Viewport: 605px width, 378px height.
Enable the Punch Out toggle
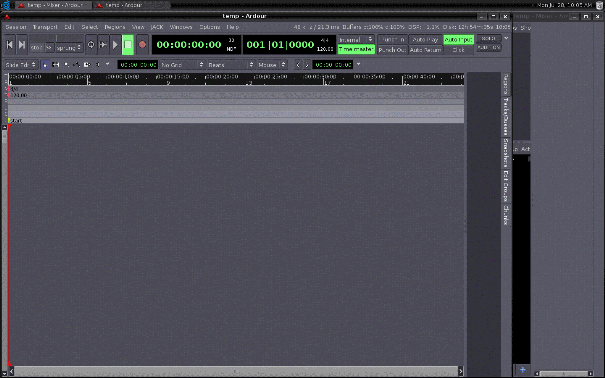392,50
